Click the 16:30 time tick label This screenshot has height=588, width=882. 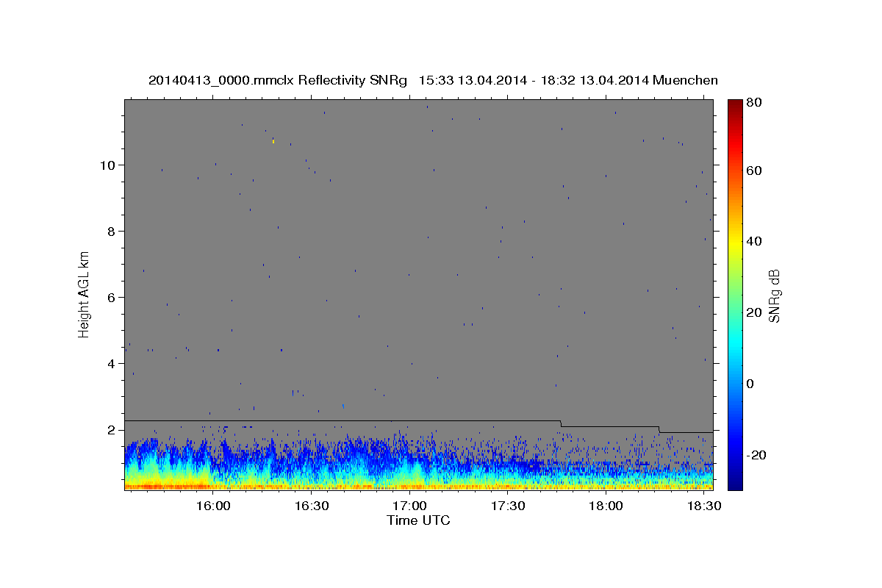pos(312,506)
